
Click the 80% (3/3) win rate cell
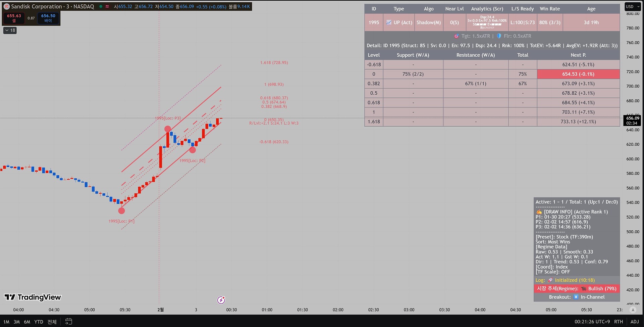coord(550,22)
